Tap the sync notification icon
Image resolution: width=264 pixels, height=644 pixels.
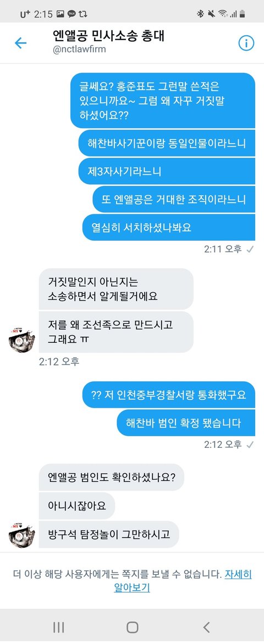(82, 14)
